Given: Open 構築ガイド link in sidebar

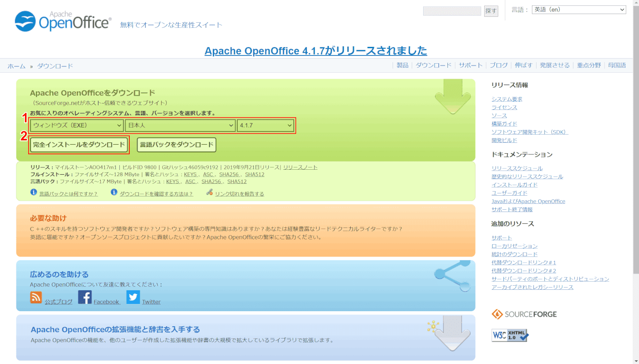Looking at the screenshot, I should (504, 124).
